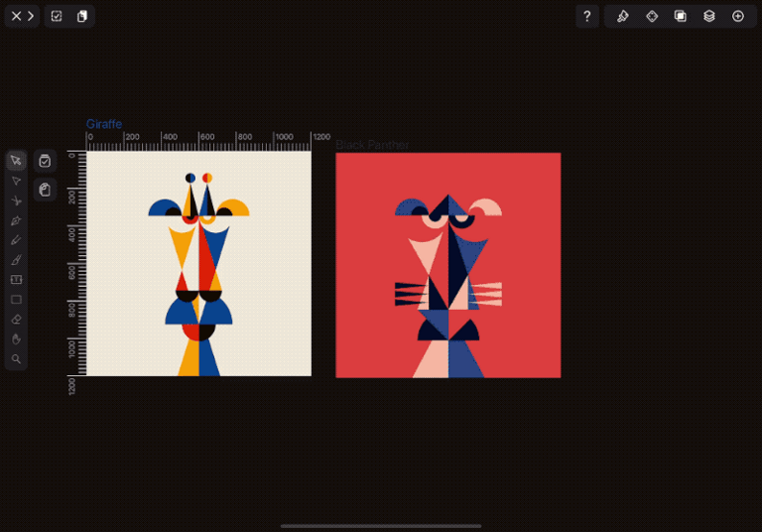
Task: Open the Library tab plus circle icon
Action: click(x=738, y=16)
